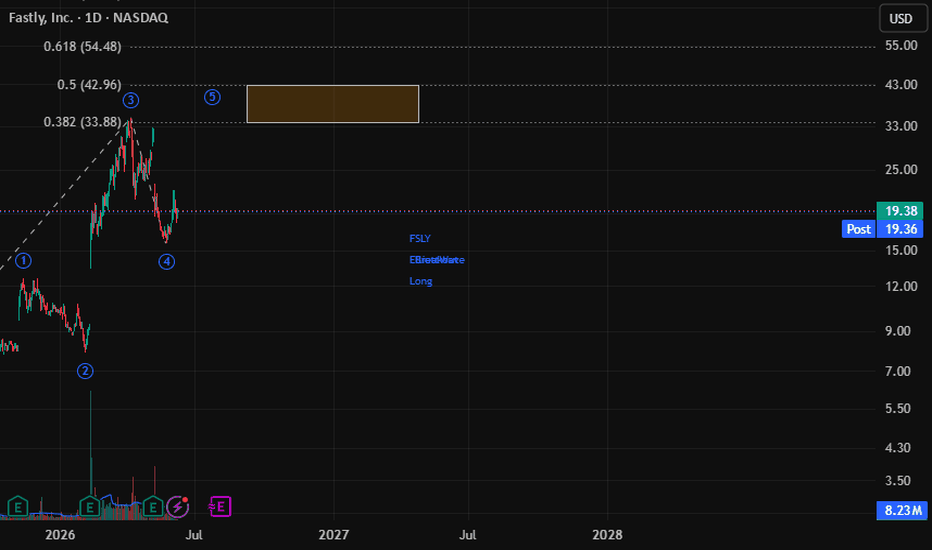Open the USD currency selector
The width and height of the screenshot is (932, 550).
(902, 18)
